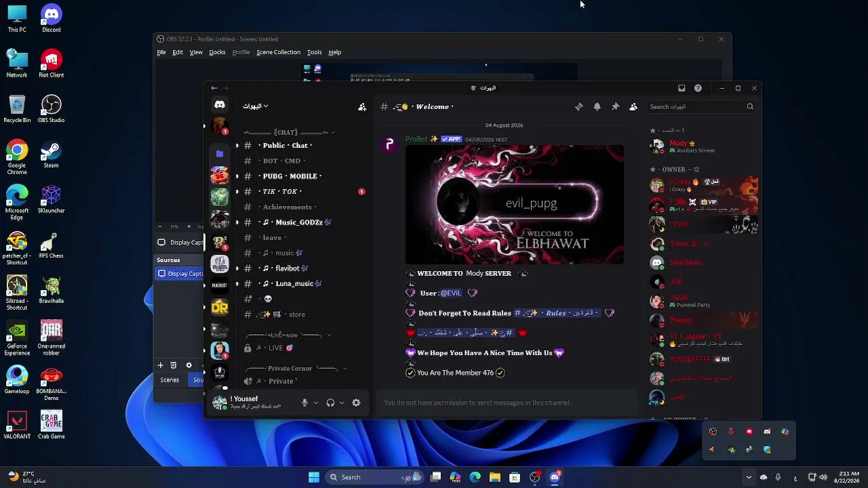The image size is (868, 488).
Task: Open Discord direct messages home icon
Action: pyautogui.click(x=219, y=105)
